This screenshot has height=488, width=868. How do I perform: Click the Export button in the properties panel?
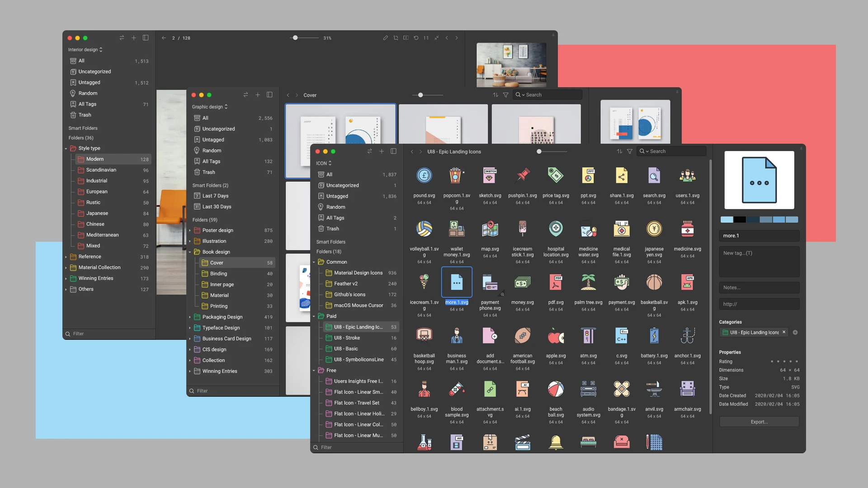(x=759, y=421)
